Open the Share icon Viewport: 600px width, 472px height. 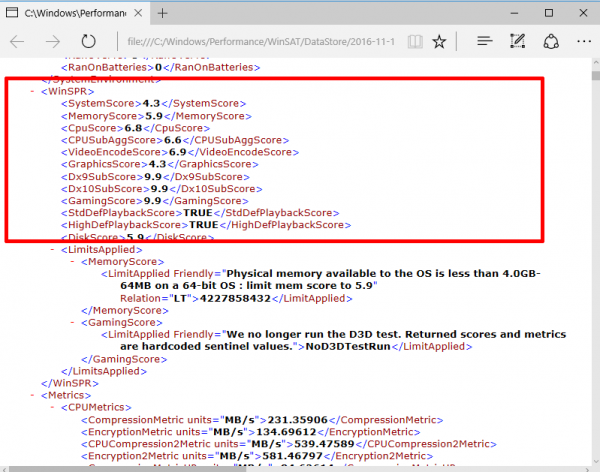[x=551, y=41]
